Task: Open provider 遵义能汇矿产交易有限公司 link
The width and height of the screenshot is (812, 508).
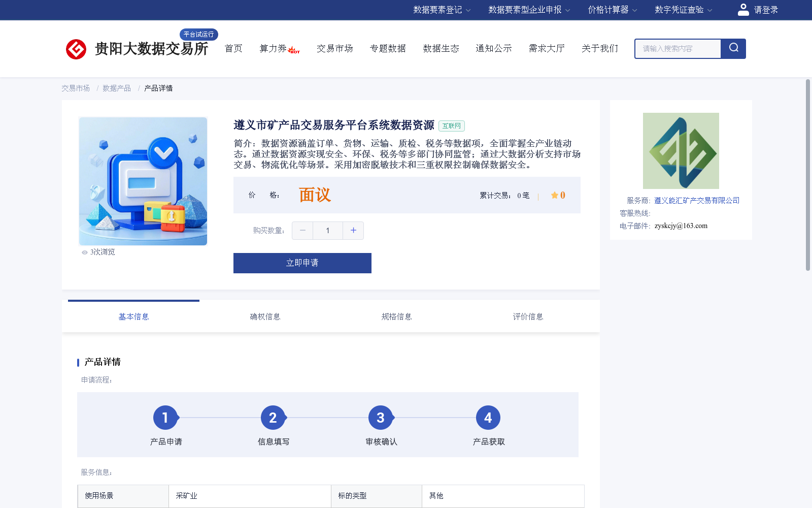Action: coord(697,201)
